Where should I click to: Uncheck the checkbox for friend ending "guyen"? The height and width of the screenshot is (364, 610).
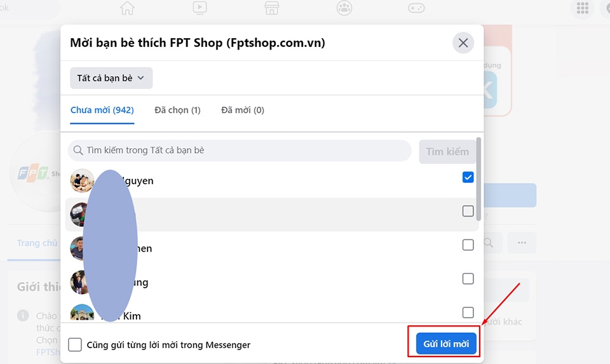coord(468,177)
